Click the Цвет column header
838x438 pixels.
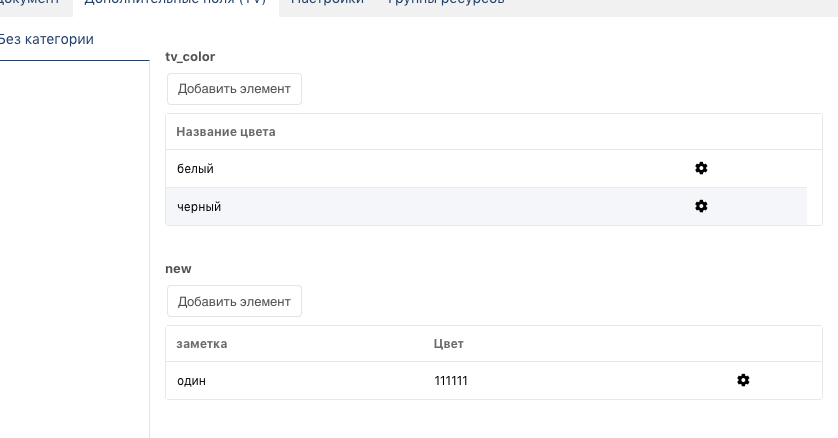click(449, 344)
